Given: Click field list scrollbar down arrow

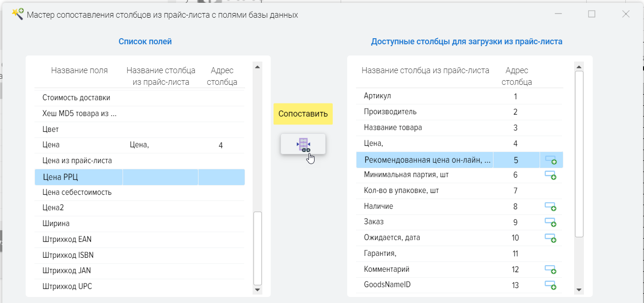Looking at the screenshot, I should click(x=257, y=290).
